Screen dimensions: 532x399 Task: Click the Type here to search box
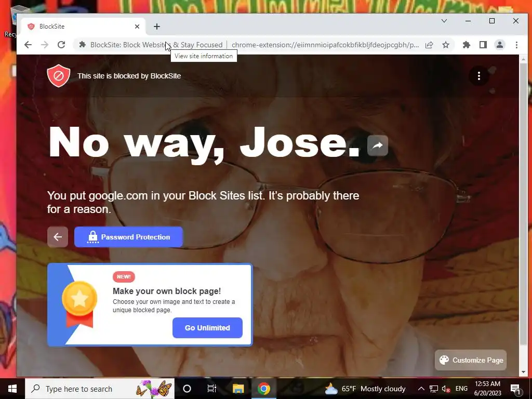pos(100,389)
